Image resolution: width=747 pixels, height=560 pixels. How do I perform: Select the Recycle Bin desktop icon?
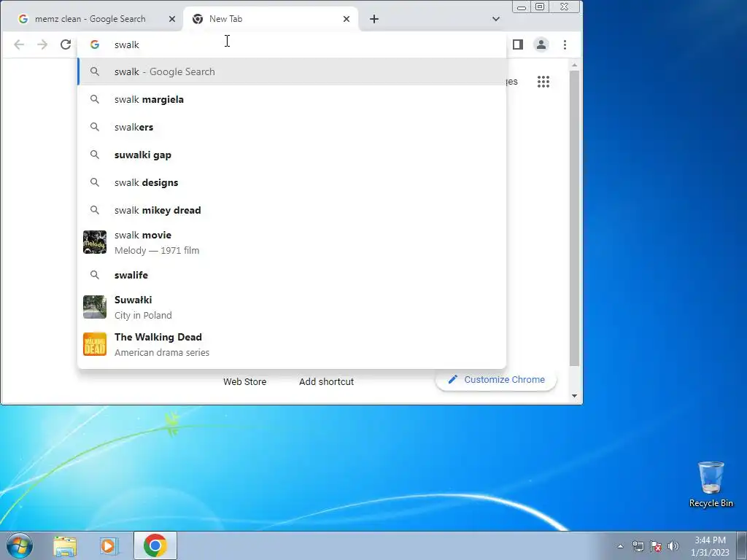click(711, 484)
